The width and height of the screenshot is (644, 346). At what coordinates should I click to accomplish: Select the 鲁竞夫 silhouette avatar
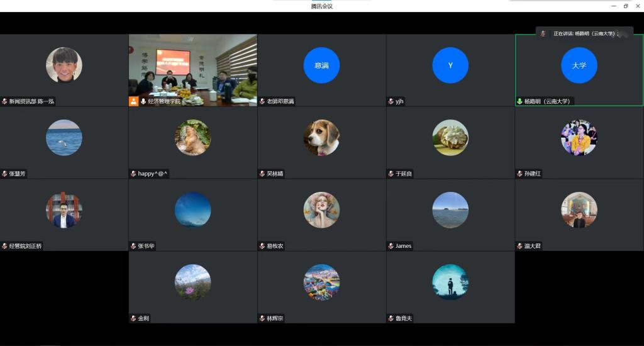[450, 282]
